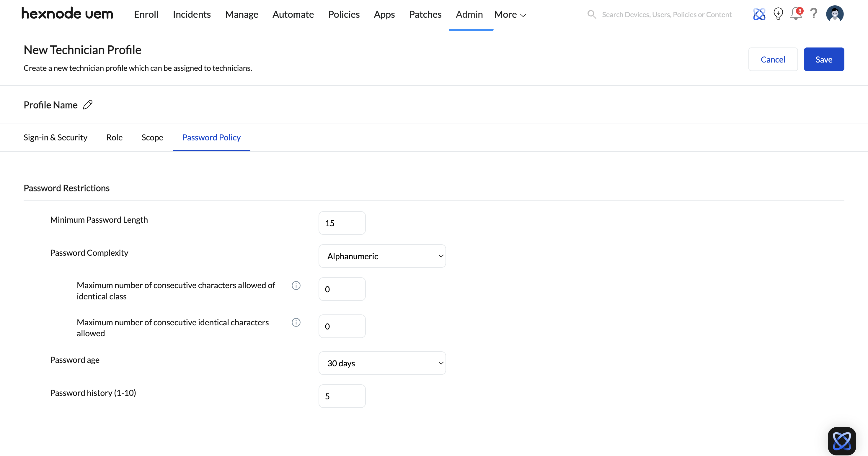Focus the Minimum Password Length field
Viewport: 868px width, 456px height.
[342, 223]
